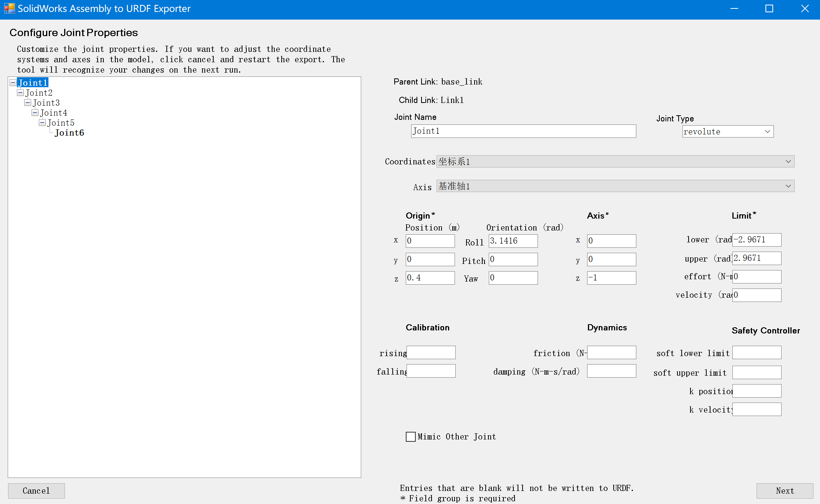Click the Cancel button
Viewport: 820px width, 504px height.
36,491
